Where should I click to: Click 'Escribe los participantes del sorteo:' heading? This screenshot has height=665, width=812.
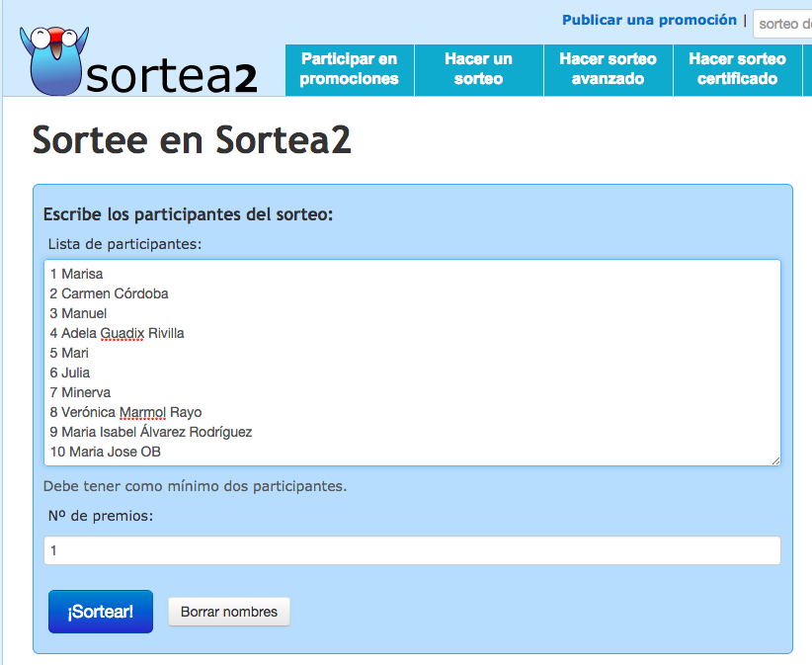(188, 214)
